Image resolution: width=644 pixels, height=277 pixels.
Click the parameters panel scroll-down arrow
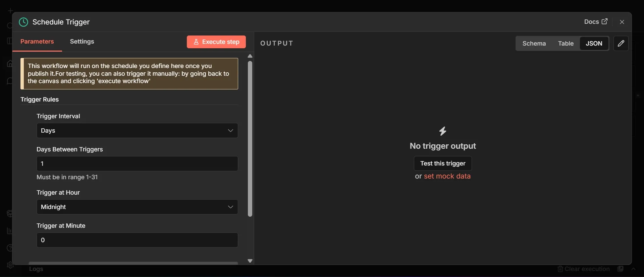point(250,261)
